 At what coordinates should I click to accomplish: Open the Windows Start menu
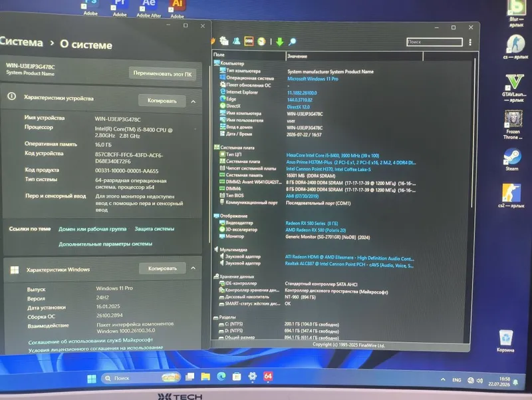[92, 379]
